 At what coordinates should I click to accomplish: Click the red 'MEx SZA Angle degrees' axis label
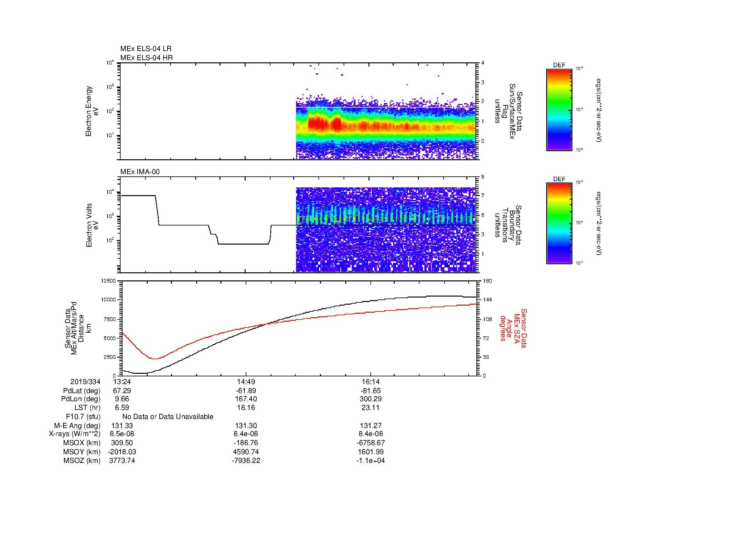point(513,328)
